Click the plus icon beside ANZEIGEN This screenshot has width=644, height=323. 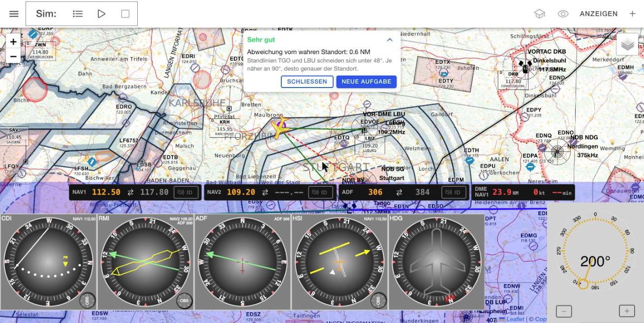[633, 14]
